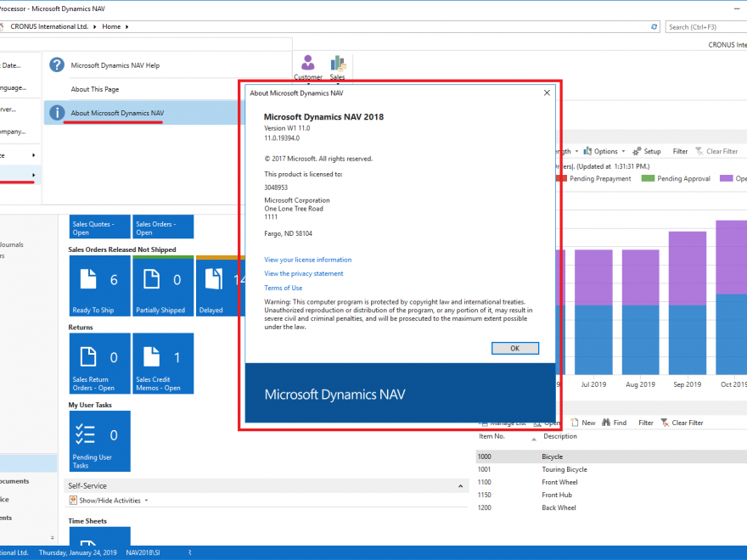Open the Options chart icon
The image size is (747, 560).
(587, 151)
